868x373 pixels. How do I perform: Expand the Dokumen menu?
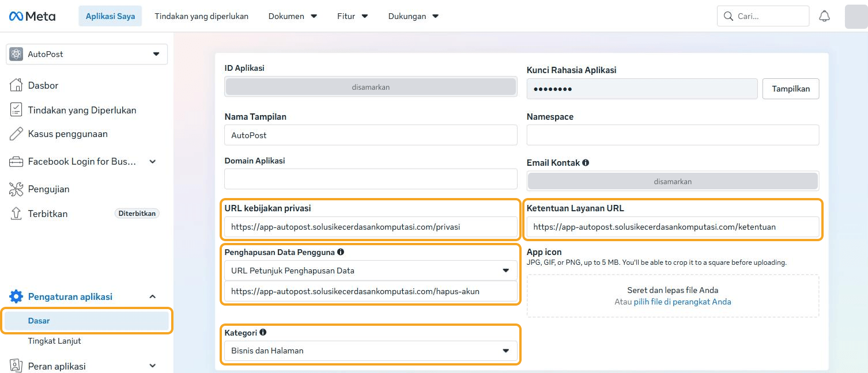(x=293, y=16)
